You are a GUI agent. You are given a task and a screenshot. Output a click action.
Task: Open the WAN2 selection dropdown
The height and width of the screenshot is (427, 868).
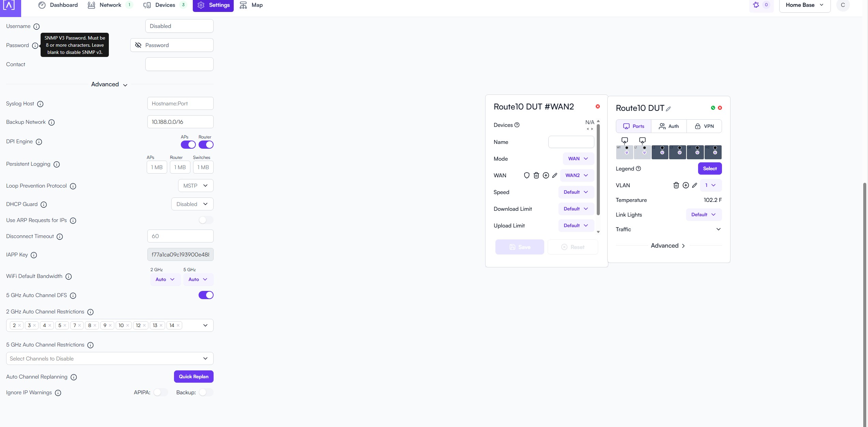coord(577,175)
